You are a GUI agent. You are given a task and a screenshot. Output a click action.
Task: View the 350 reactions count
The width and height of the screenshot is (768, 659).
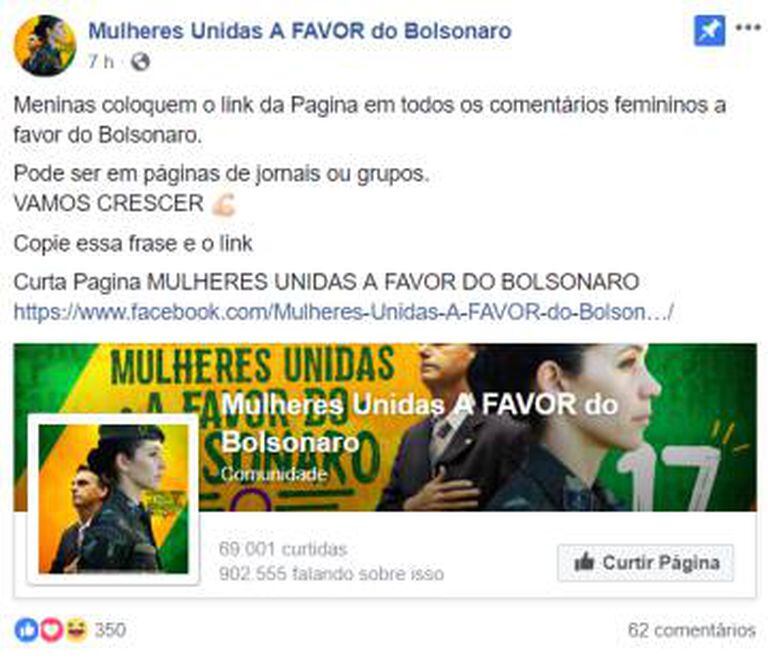tap(110, 630)
